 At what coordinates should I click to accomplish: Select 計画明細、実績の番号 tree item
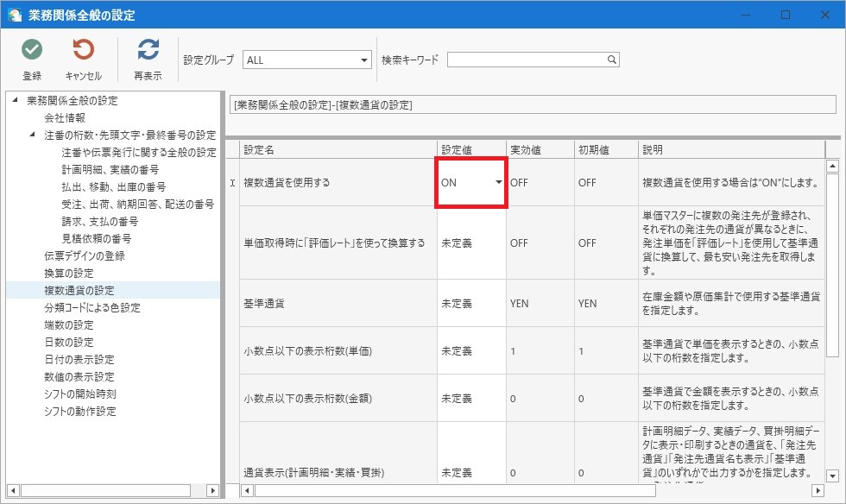110,169
